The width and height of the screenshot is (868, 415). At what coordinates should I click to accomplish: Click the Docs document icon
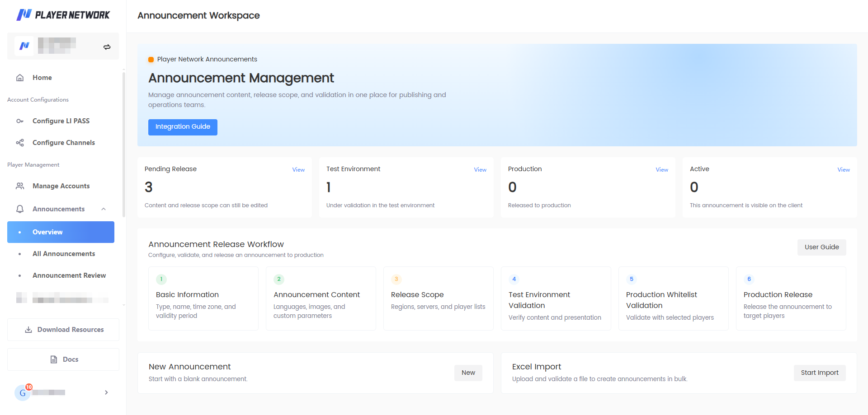(x=54, y=359)
